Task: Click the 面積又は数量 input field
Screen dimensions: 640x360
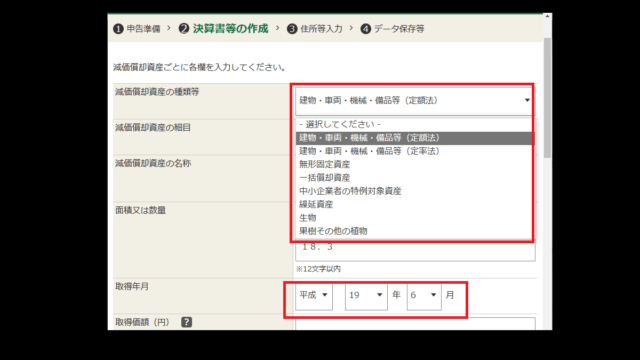Action: (x=415, y=248)
